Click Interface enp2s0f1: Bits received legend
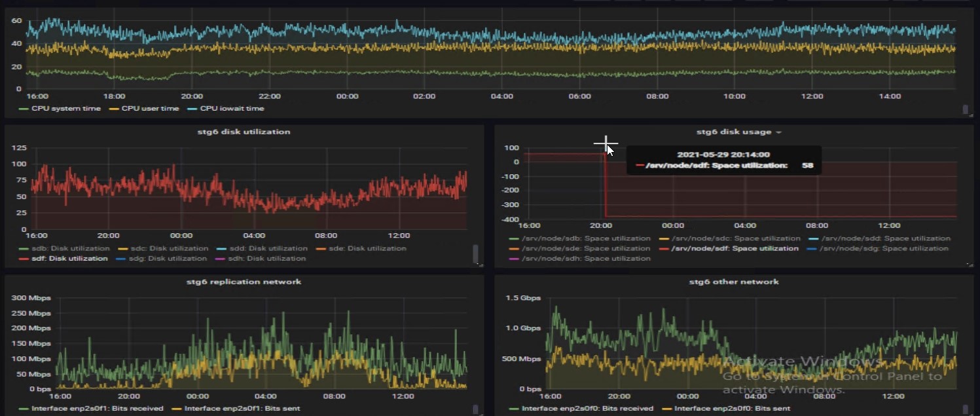Viewport: 980px width, 416px height. coord(92,409)
